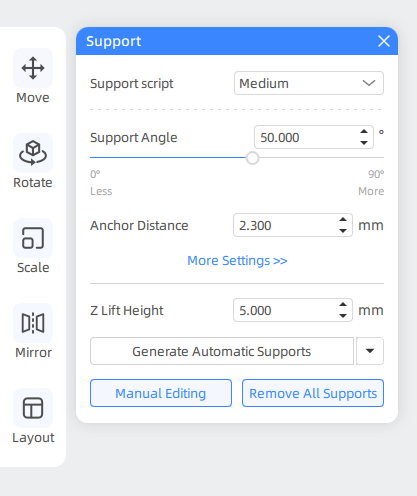Decrease Support Angle with down arrow
This screenshot has width=417, height=496.
click(x=364, y=143)
